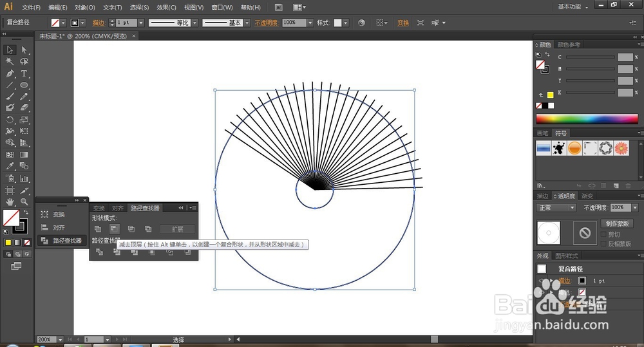Open the 正常 blending mode dropdown
The image size is (644, 347).
coord(556,208)
